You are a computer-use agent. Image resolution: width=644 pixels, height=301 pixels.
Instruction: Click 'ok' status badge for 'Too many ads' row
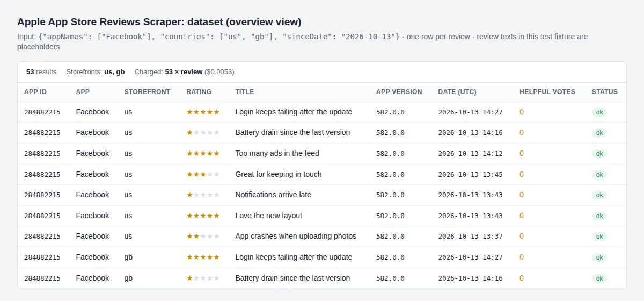click(599, 154)
